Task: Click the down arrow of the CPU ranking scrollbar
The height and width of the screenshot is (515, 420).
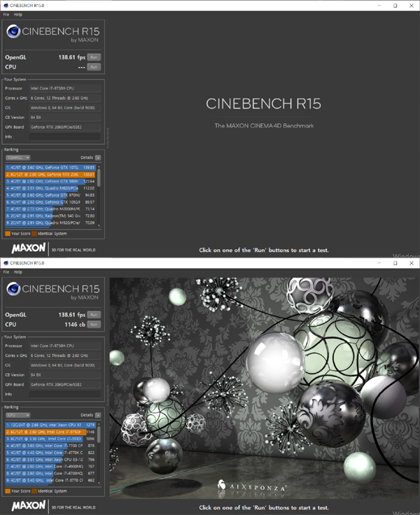Action: coord(99,483)
